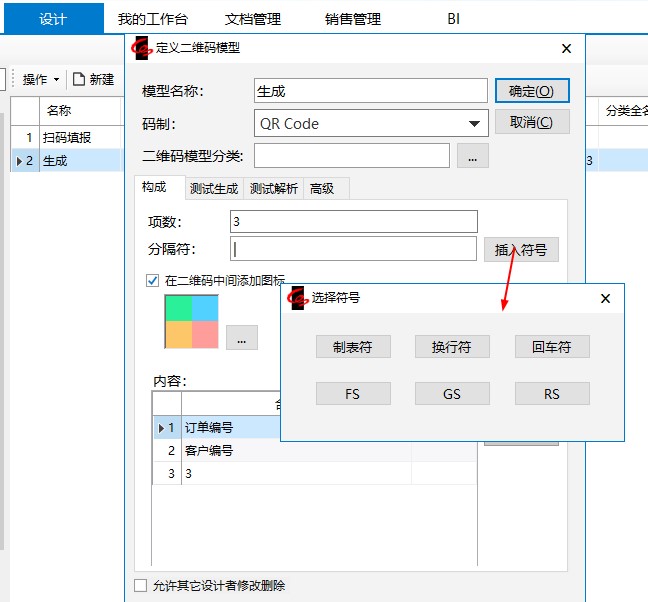
Task: Open the 操作 dropdown menu
Action: [41, 79]
